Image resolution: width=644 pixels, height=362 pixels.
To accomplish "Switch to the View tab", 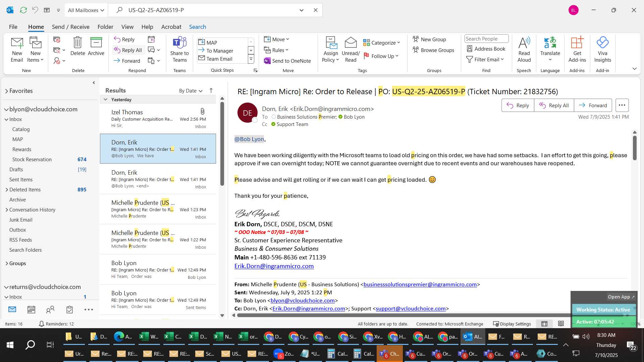I will [127, 27].
